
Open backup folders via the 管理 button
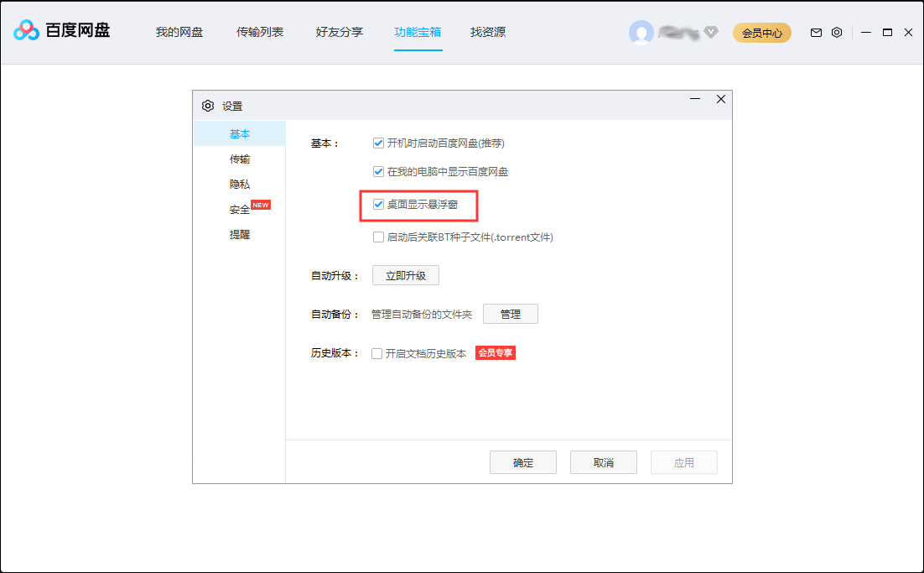pos(511,314)
